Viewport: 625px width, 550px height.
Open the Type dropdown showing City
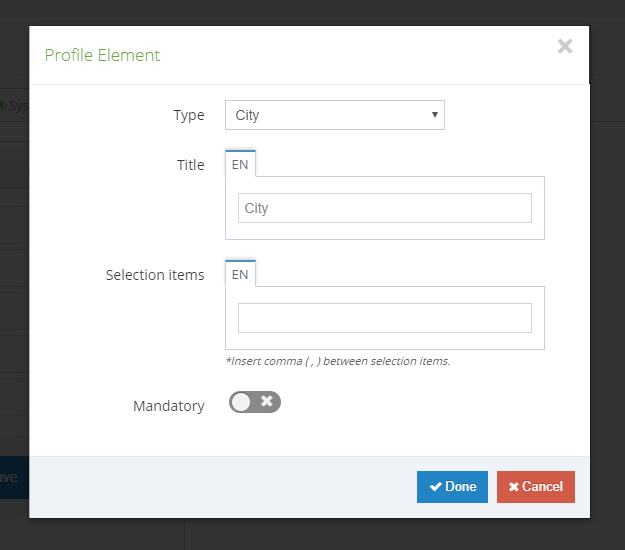[335, 115]
